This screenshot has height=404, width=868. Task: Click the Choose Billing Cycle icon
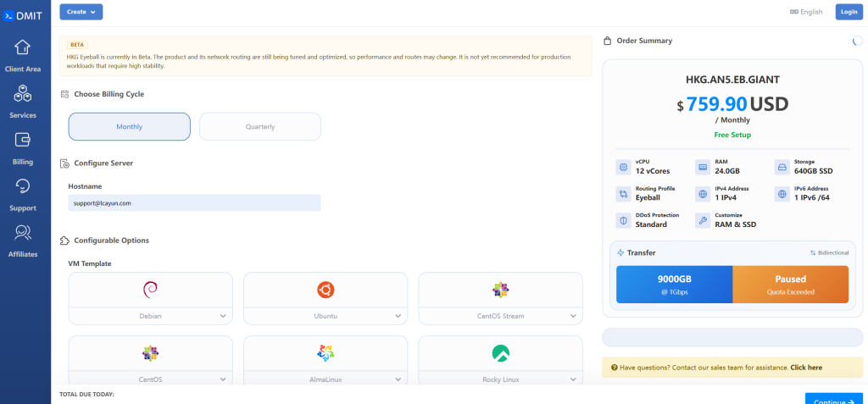(64, 94)
